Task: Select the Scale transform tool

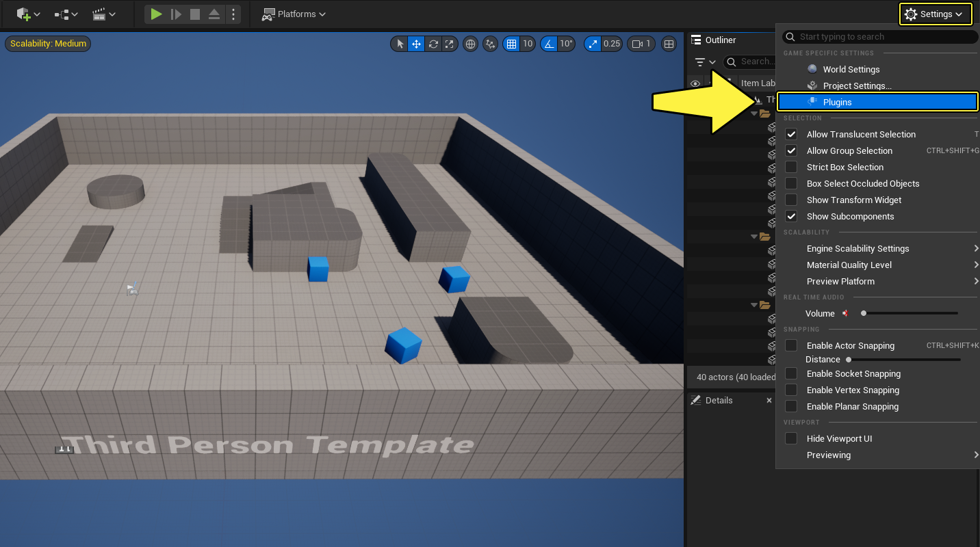Action: click(449, 44)
